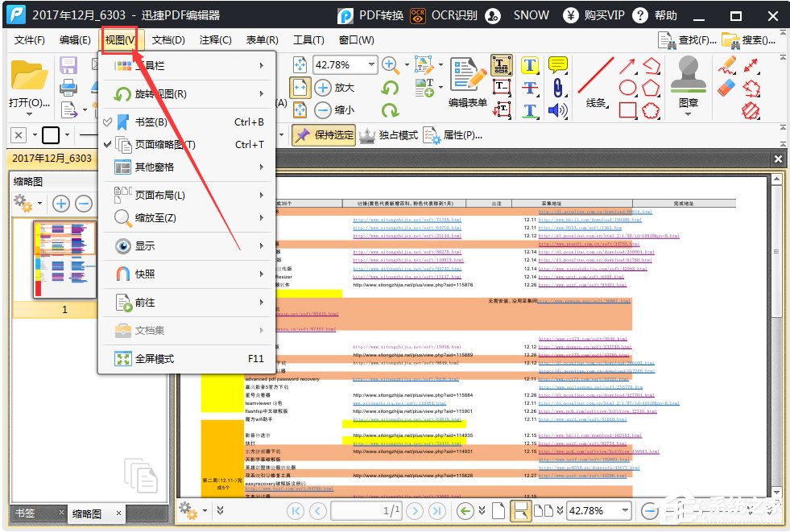The width and height of the screenshot is (790, 532).
Task: Click the Print icon in toolbar
Action: (69, 88)
